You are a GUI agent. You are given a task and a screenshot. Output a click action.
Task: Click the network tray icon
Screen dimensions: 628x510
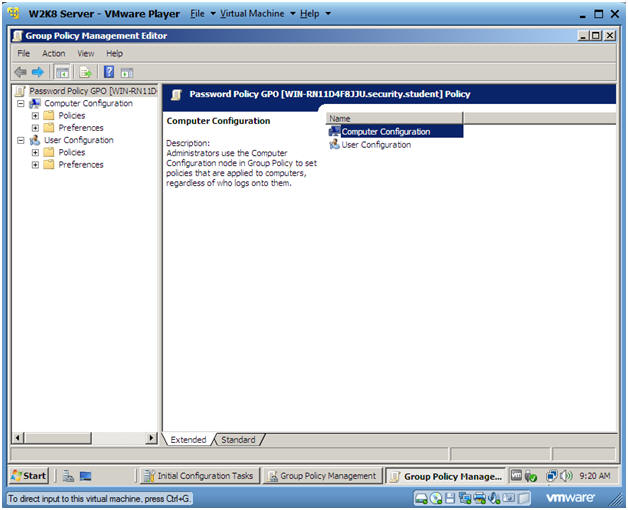[x=552, y=476]
